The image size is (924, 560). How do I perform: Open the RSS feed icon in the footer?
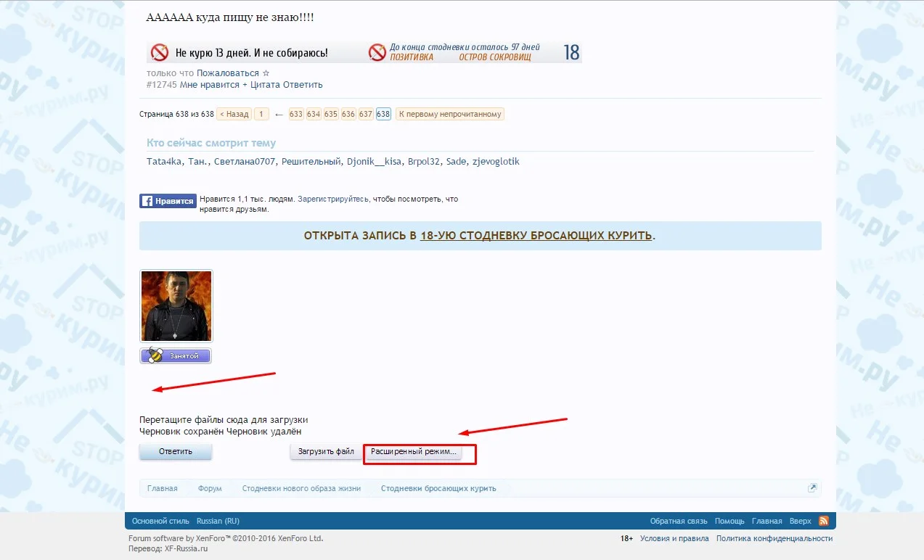point(823,521)
